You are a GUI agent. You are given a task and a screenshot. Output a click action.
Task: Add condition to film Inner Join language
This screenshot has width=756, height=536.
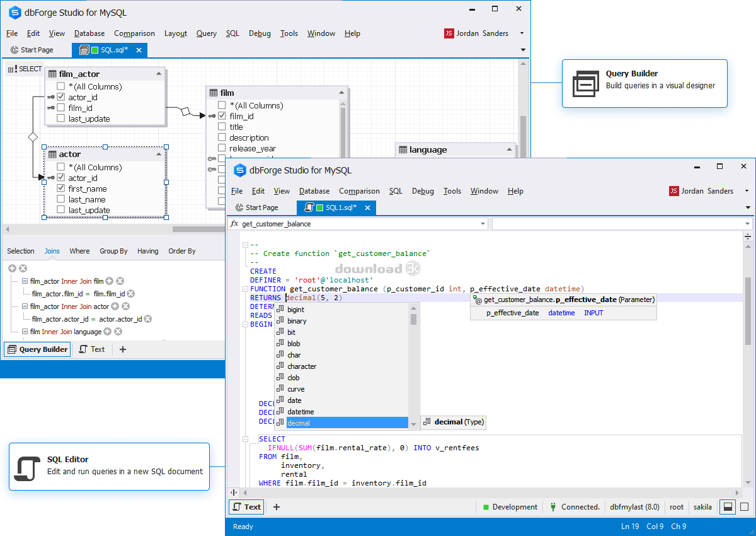(x=107, y=332)
